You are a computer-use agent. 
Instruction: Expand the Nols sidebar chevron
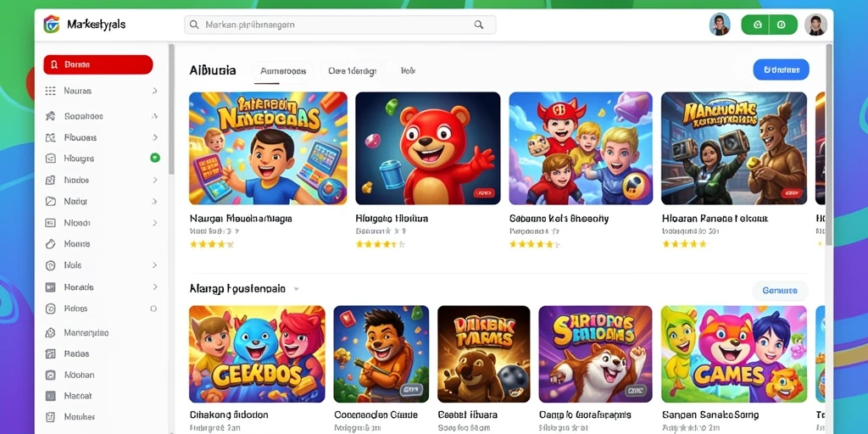(154, 265)
